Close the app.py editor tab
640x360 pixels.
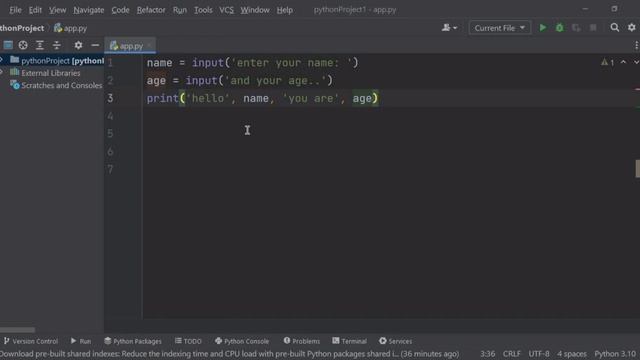coord(149,46)
